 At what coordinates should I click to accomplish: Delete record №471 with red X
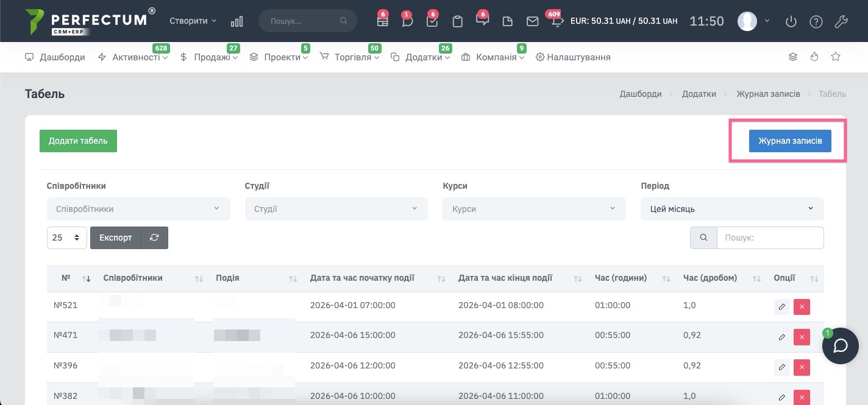point(802,337)
